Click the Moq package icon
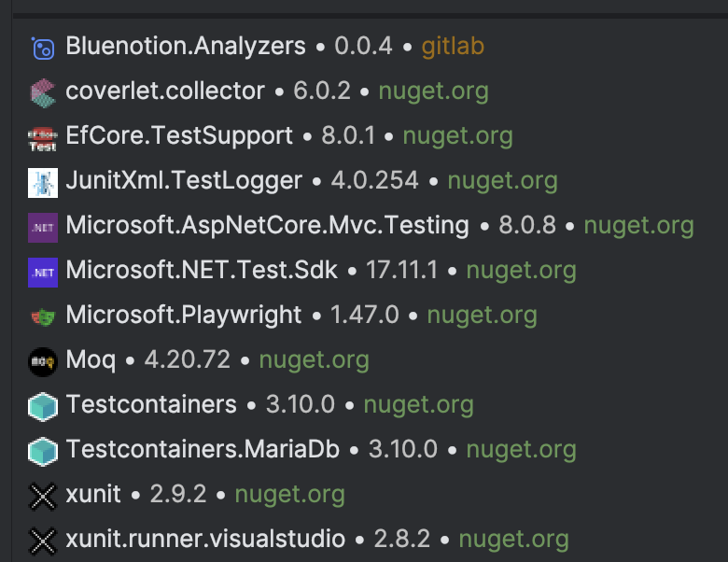Image resolution: width=728 pixels, height=562 pixels. 43,360
